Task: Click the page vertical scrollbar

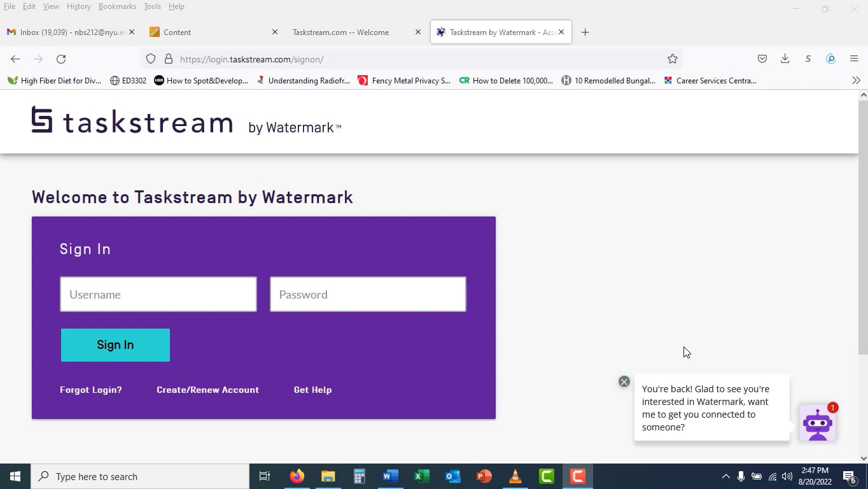Action: (863, 227)
